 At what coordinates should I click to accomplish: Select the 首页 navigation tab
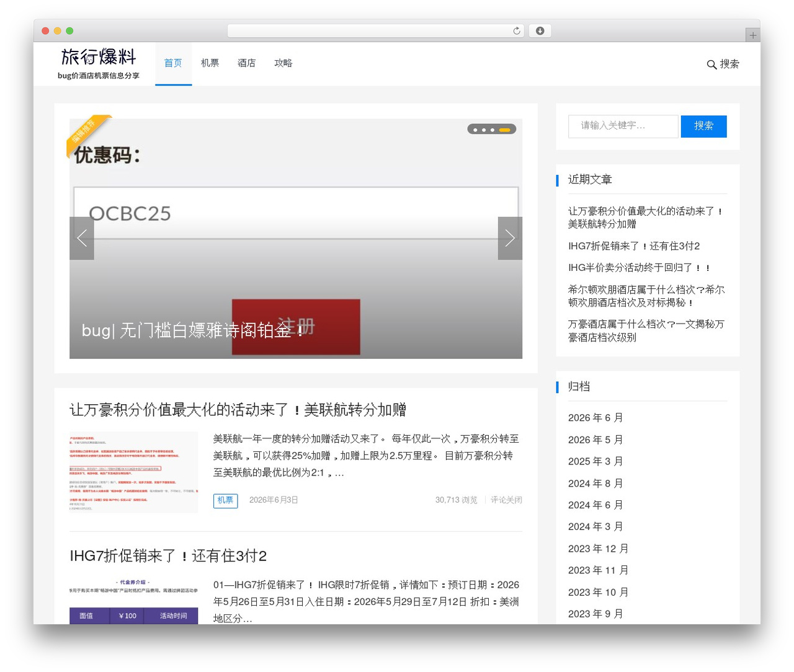(x=173, y=63)
